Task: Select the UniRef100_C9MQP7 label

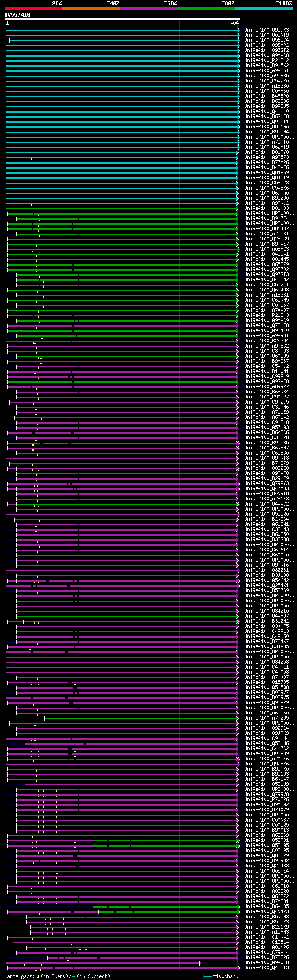Action: pyautogui.click(x=266, y=397)
